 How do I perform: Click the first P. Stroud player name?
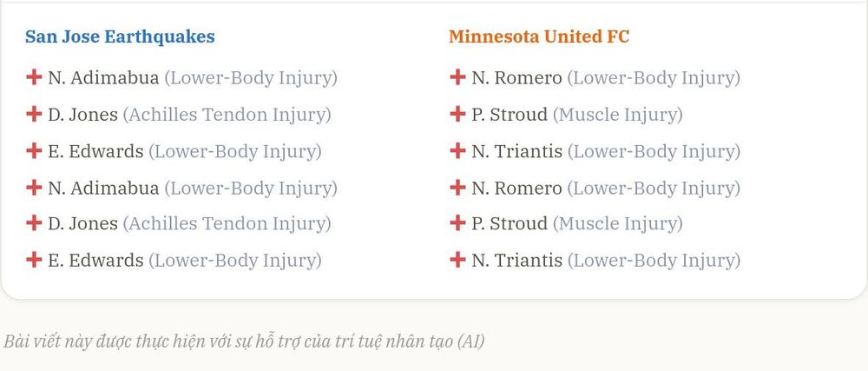click(x=510, y=115)
